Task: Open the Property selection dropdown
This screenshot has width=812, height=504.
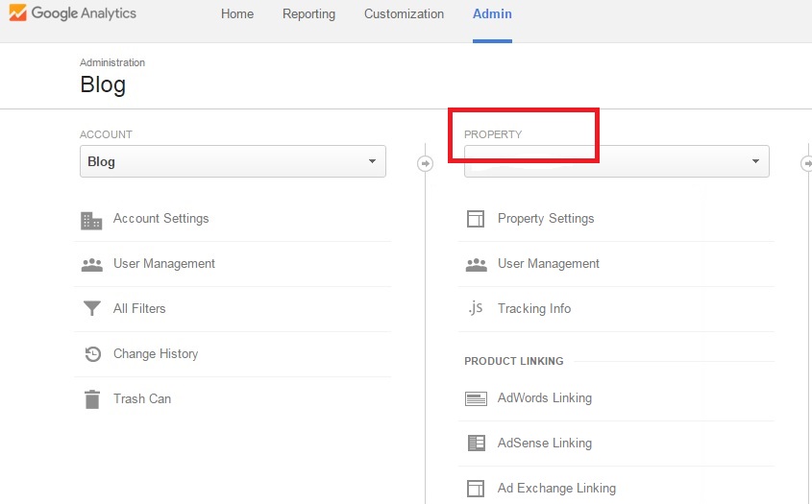Action: 616,161
